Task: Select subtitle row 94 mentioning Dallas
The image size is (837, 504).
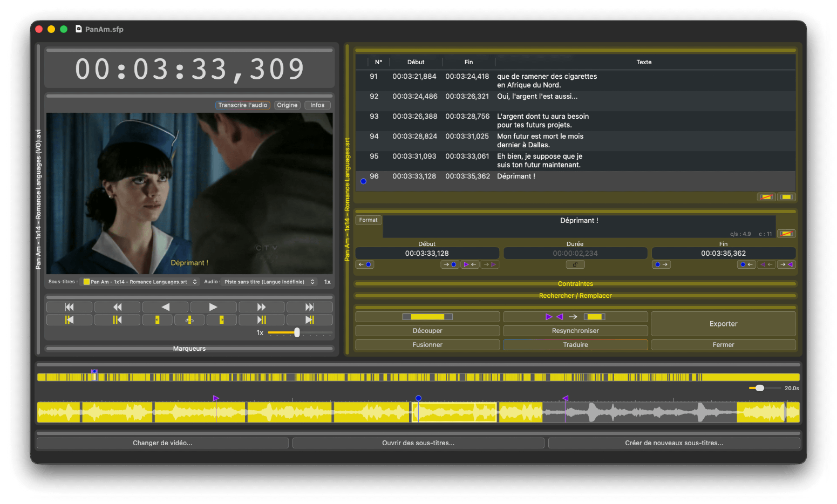Action: click(575, 141)
